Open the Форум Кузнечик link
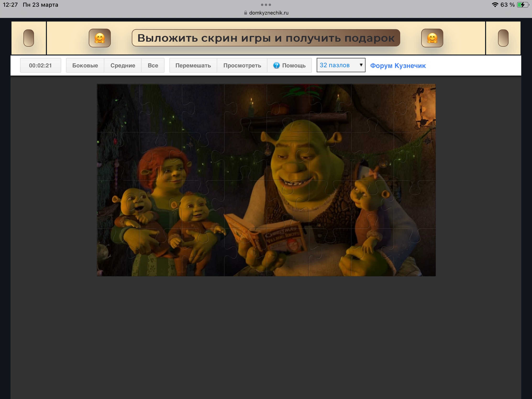The width and height of the screenshot is (532, 399). [398, 65]
